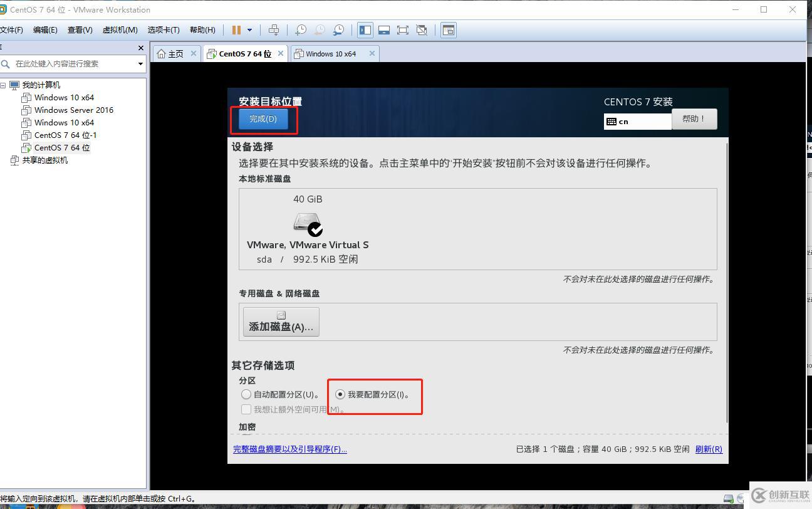Click the 992.5 KiB 空闲 text under sda
Screen dimensions: 812x509
tap(326, 260)
